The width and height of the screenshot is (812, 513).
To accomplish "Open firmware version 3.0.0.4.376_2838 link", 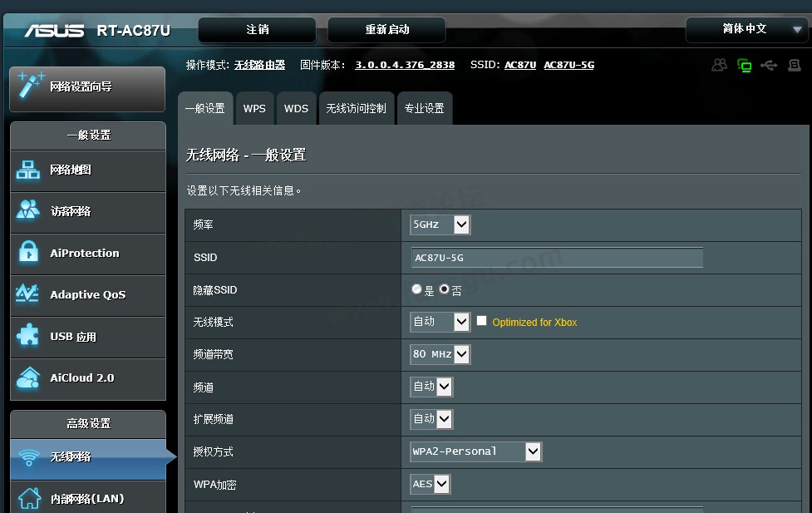I will tap(405, 65).
